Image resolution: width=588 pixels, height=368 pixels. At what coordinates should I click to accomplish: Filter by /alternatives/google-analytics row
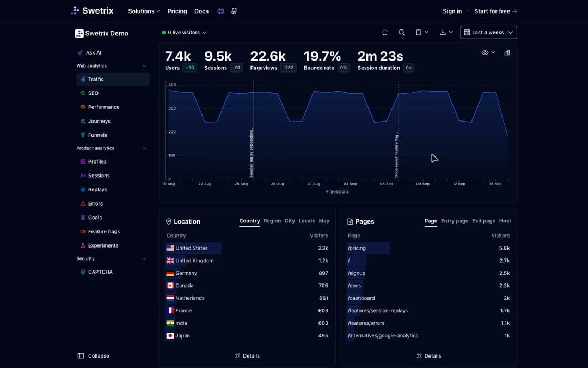428,336
